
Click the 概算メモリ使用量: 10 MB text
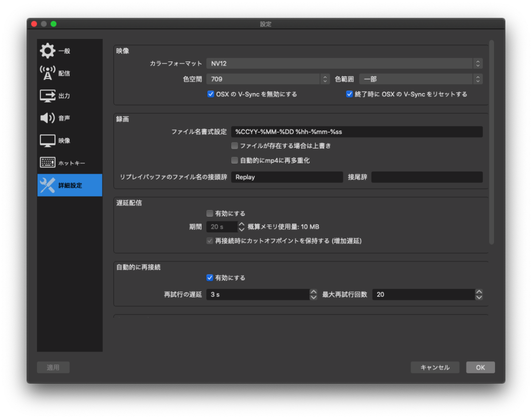(283, 227)
